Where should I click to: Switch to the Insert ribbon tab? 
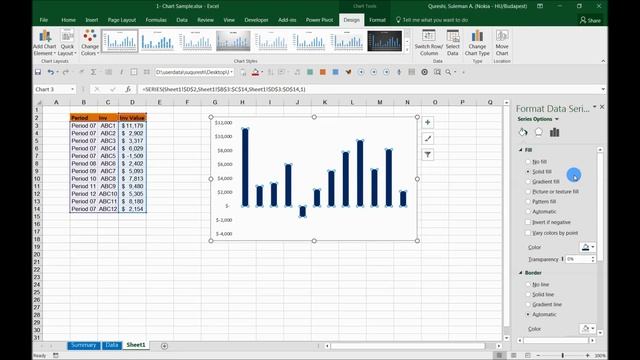pos(91,20)
